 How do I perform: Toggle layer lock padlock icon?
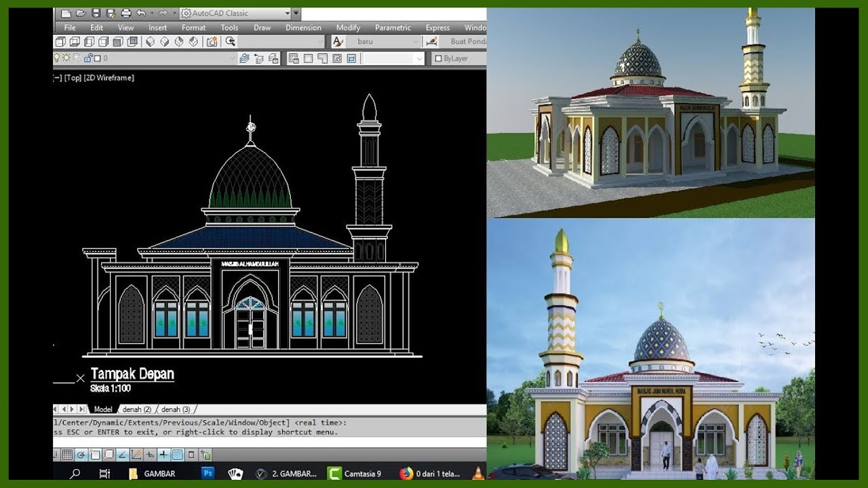tap(88, 58)
